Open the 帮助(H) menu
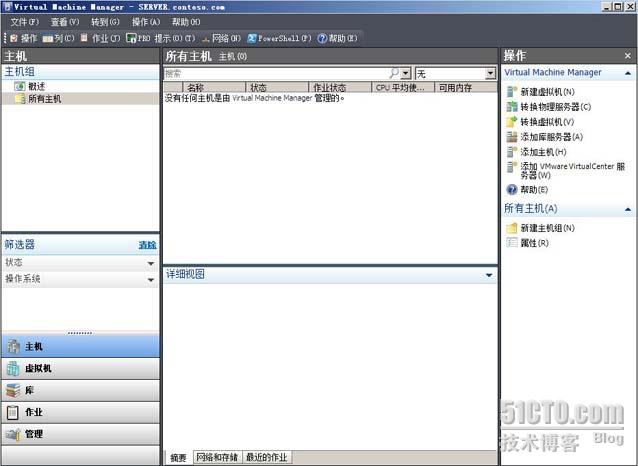This screenshot has width=638, height=466. [x=186, y=22]
